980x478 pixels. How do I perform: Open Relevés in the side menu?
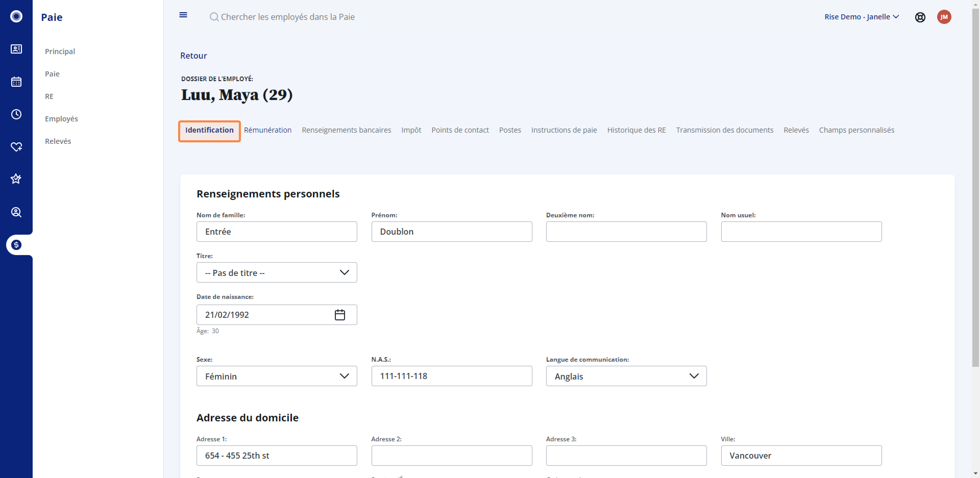click(58, 141)
